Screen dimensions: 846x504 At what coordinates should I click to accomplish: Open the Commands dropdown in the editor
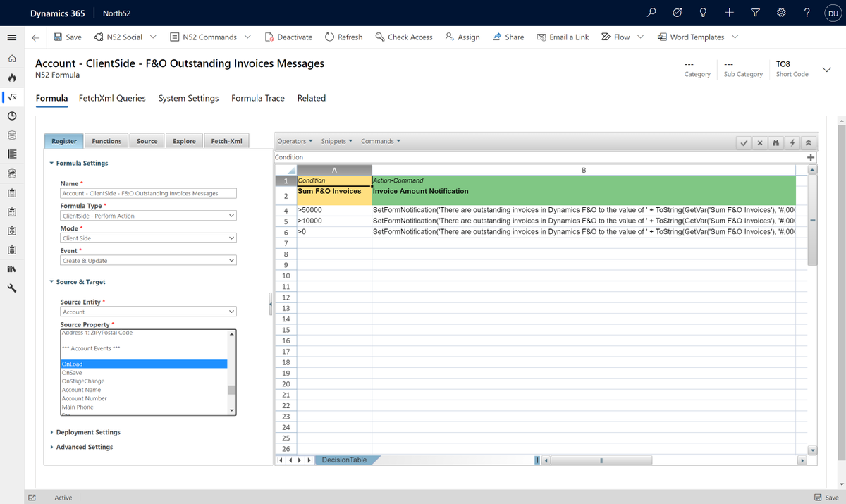click(x=381, y=141)
